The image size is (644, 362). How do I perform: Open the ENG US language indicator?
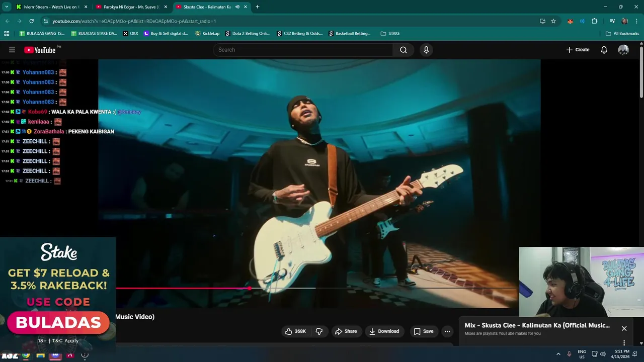click(582, 354)
